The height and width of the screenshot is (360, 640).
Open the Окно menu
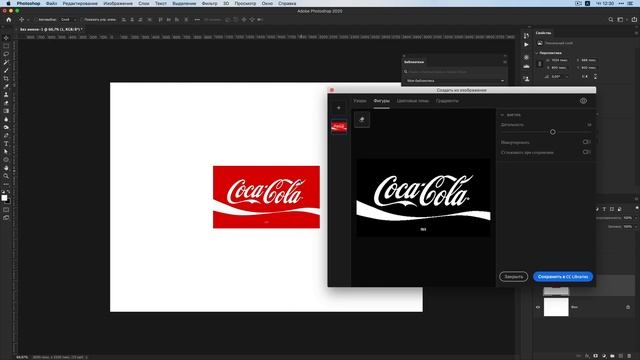(267, 3)
